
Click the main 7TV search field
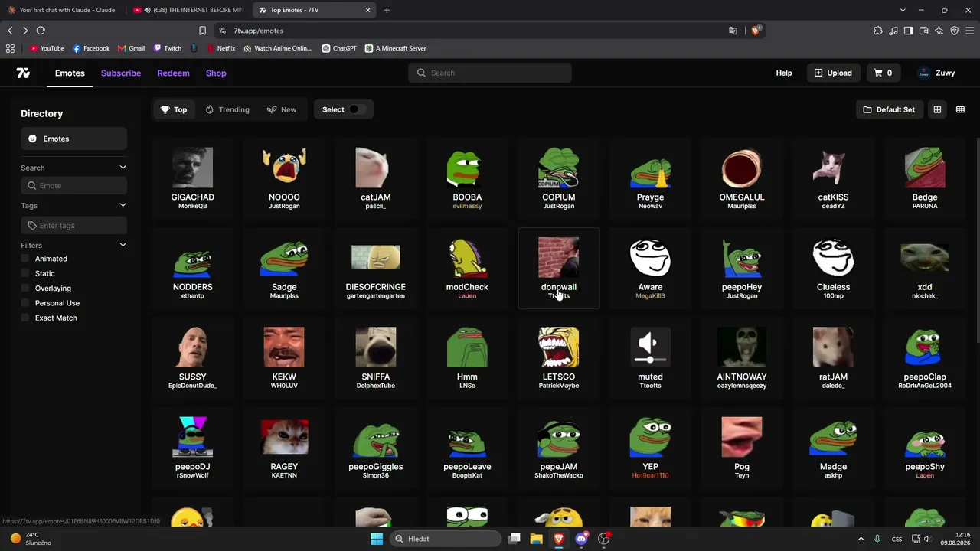490,73
